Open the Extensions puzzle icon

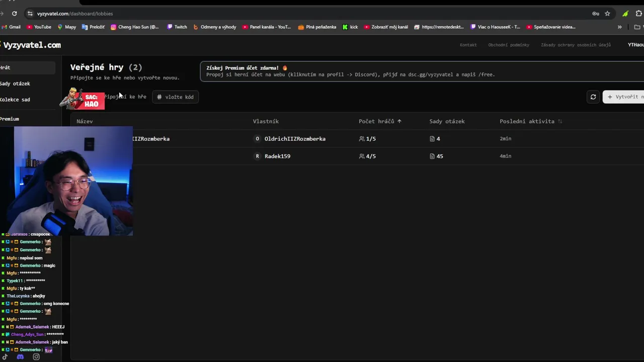638,14
